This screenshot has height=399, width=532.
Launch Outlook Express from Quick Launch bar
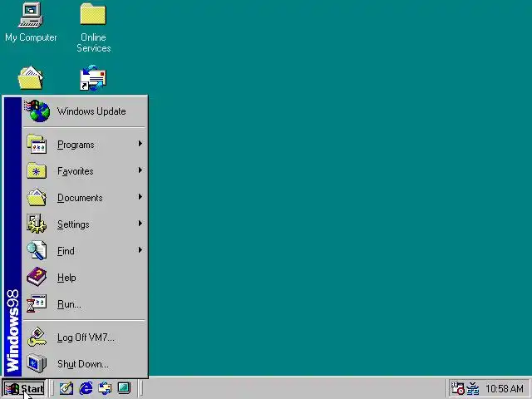pyautogui.click(x=105, y=388)
